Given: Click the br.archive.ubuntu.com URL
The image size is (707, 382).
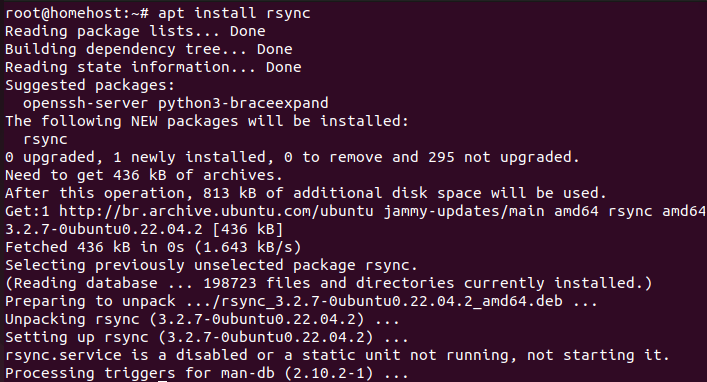Looking at the screenshot, I should tap(216, 211).
